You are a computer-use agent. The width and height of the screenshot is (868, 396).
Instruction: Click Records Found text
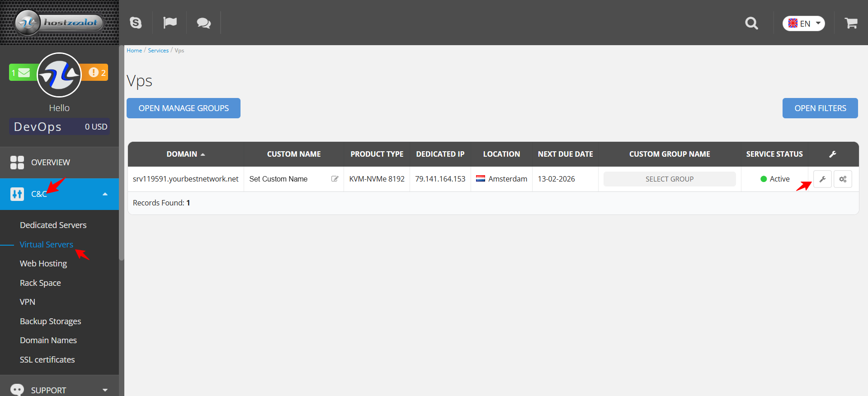[161, 203]
